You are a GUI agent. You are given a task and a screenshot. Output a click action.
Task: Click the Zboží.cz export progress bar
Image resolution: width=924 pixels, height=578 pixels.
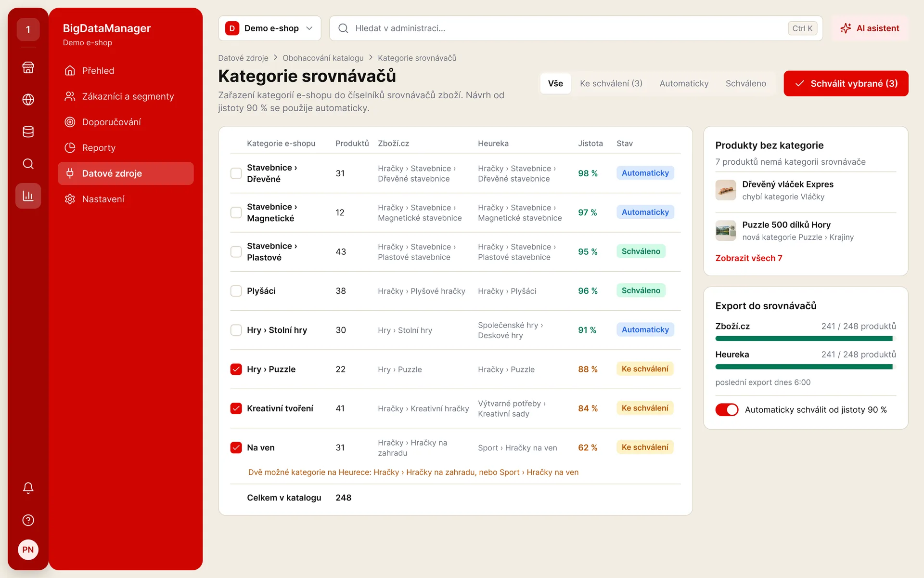click(x=806, y=339)
